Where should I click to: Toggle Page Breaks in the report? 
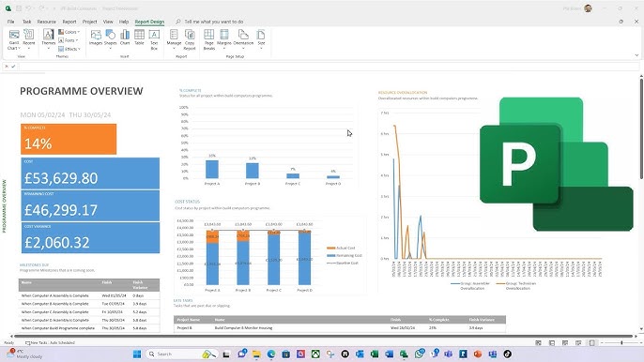[x=209, y=39]
